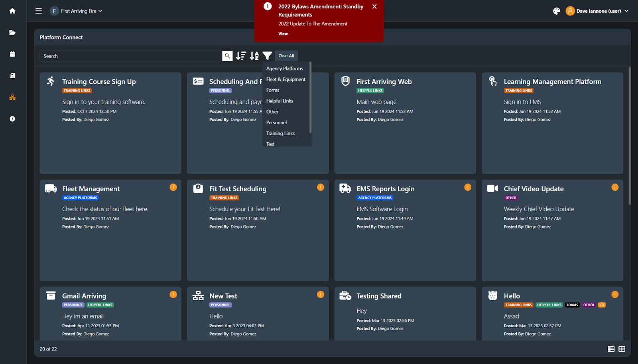Screen dimensions: 638x364
Task: Open the calendar icon in sidebar
Action: 12,54
